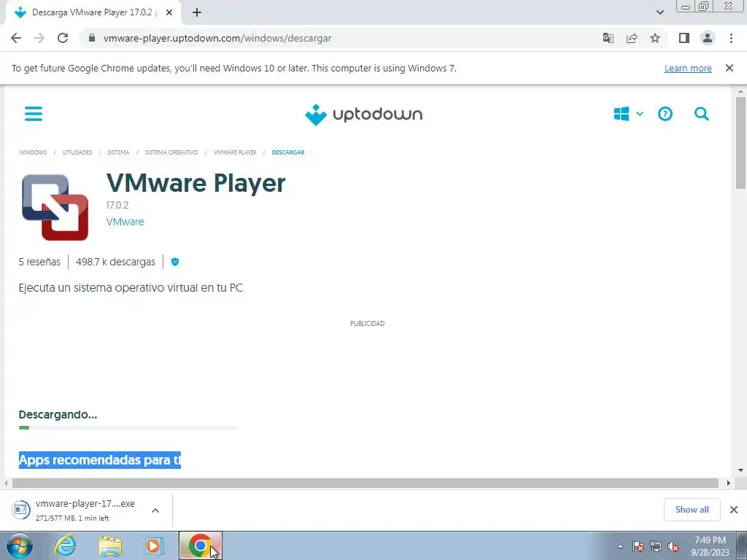Close the Descarga VMware Player tab
The height and width of the screenshot is (560, 747).
click(x=169, y=12)
